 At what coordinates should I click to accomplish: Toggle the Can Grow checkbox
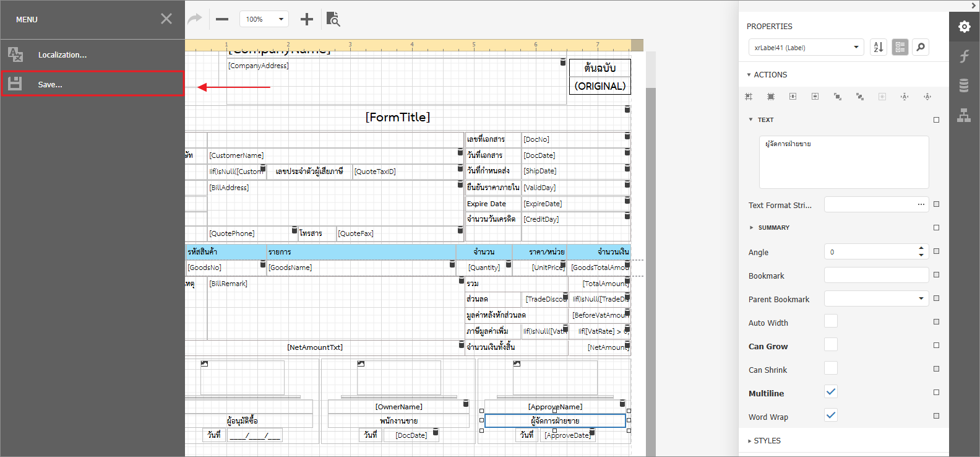(831, 344)
